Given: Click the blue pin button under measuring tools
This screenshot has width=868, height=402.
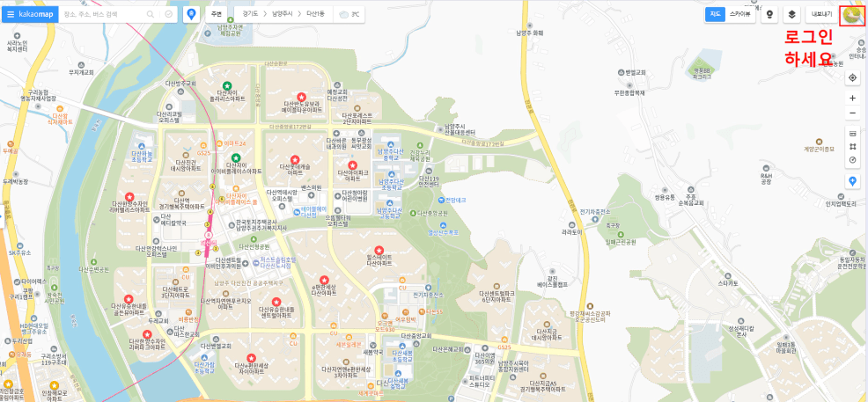Looking at the screenshot, I should tap(852, 181).
